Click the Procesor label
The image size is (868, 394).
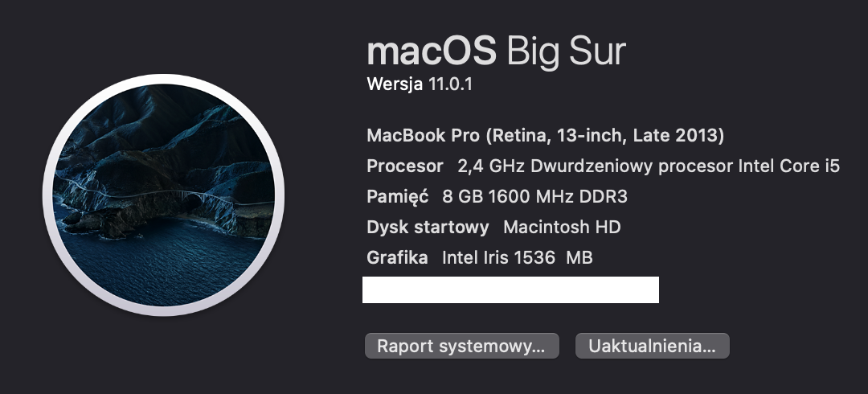click(404, 166)
